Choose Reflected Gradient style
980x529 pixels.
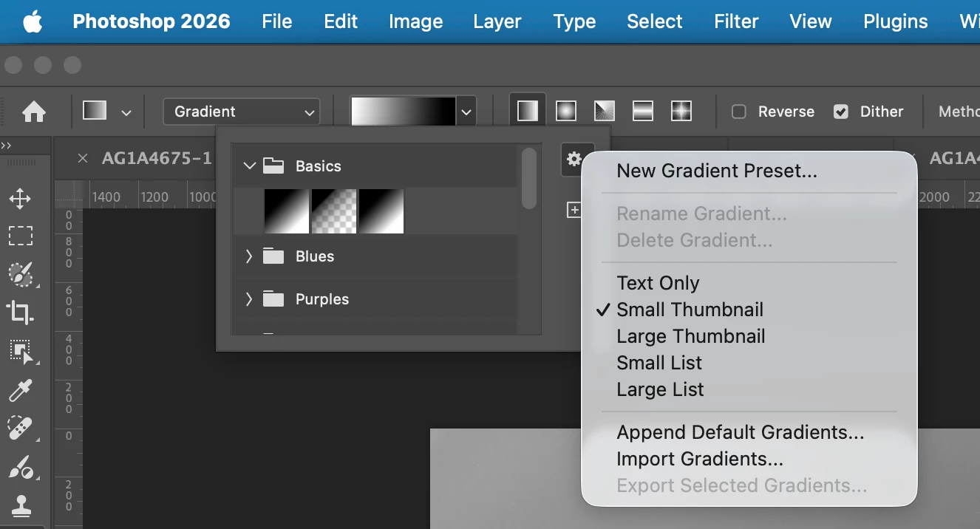(x=643, y=112)
